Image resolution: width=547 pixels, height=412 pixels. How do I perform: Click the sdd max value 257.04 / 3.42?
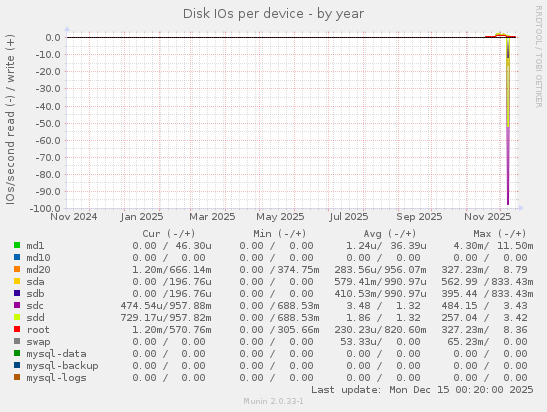[484, 318]
